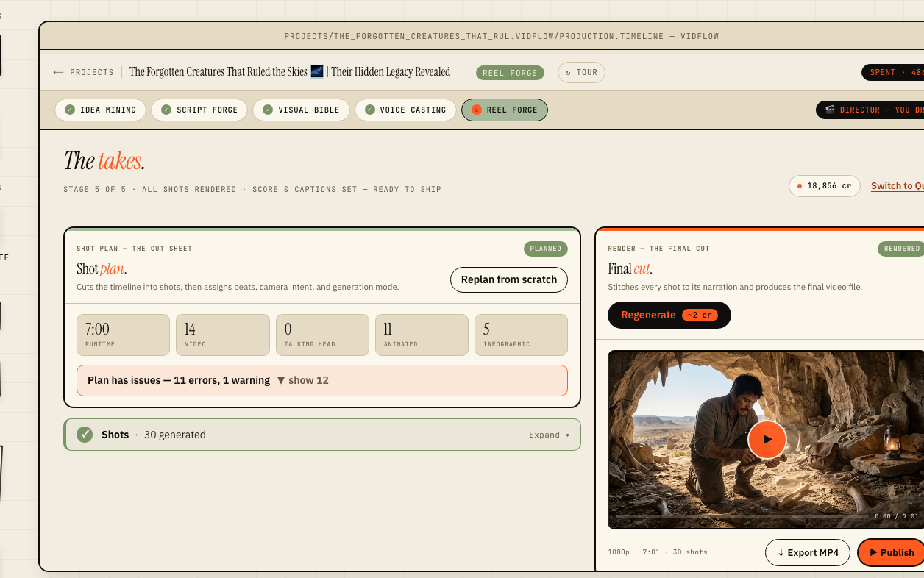Click the Rendered status badge

(901, 249)
